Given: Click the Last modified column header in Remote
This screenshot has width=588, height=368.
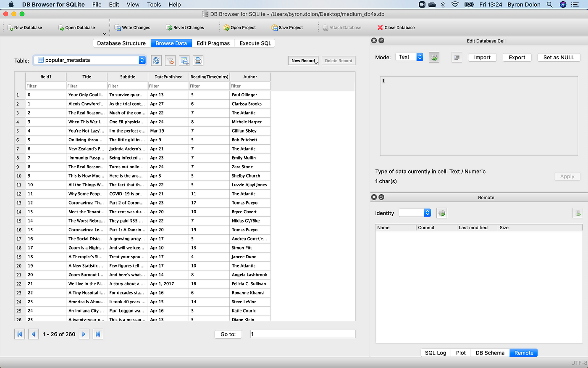Looking at the screenshot, I should point(477,228).
